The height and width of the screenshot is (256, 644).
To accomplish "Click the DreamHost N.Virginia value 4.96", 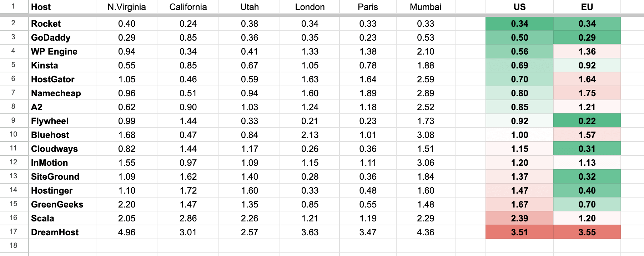I will (127, 232).
